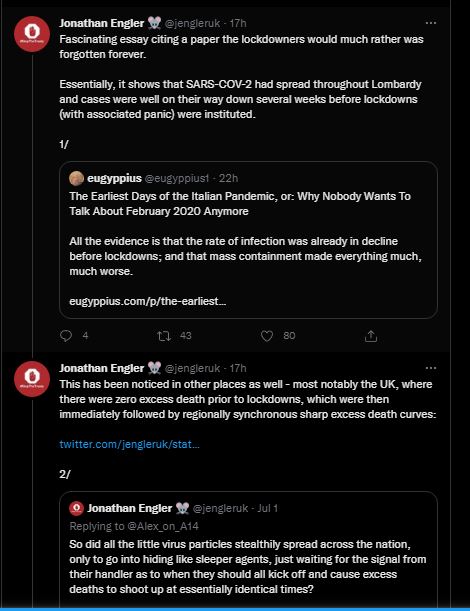This screenshot has height=611, width=470.
Task: Open the @Alex_on_A14 mention
Action: coord(163,526)
